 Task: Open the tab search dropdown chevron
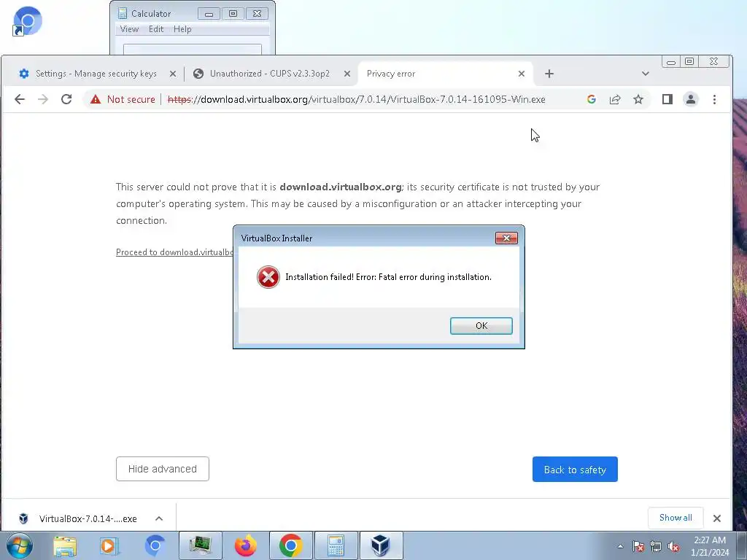pos(645,74)
